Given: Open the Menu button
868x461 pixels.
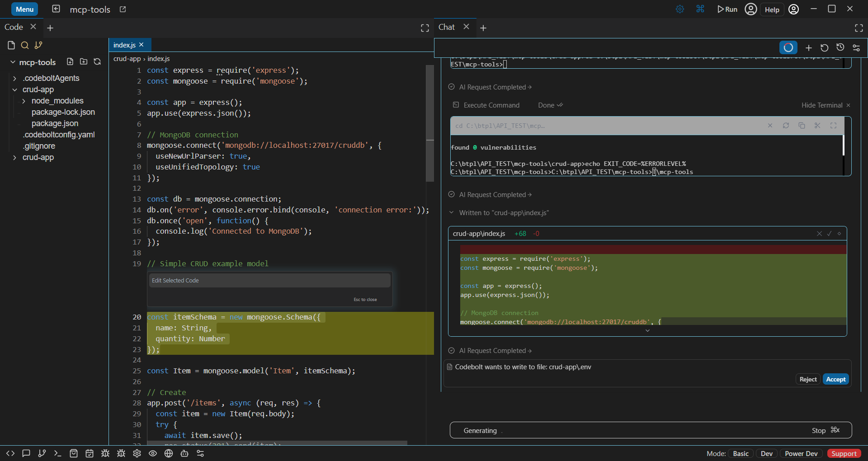Looking at the screenshot, I should [x=24, y=9].
